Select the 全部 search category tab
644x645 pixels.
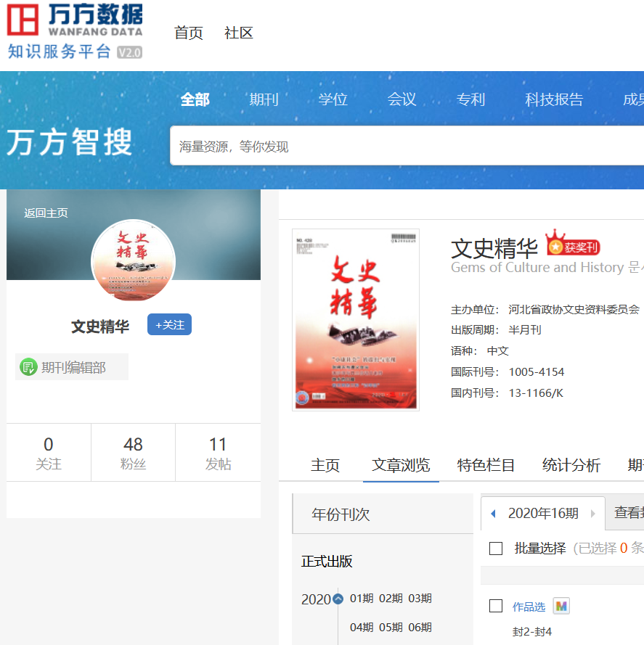point(195,99)
